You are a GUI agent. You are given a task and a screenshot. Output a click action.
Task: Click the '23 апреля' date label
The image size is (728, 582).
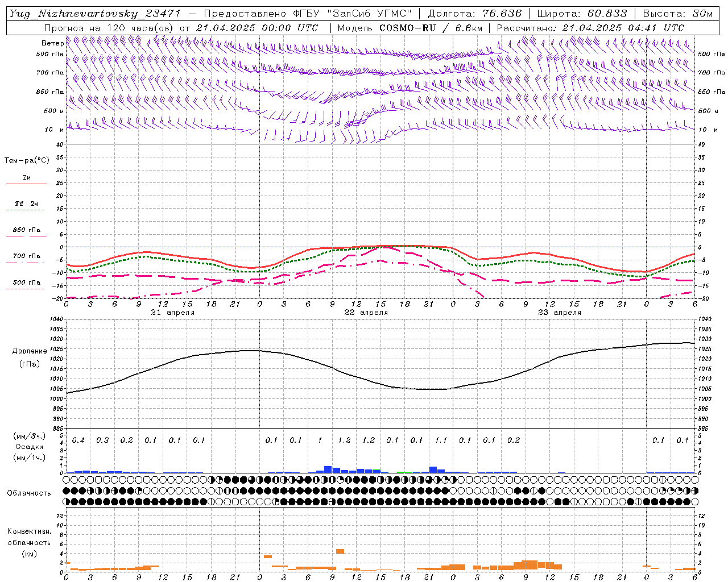tap(559, 313)
